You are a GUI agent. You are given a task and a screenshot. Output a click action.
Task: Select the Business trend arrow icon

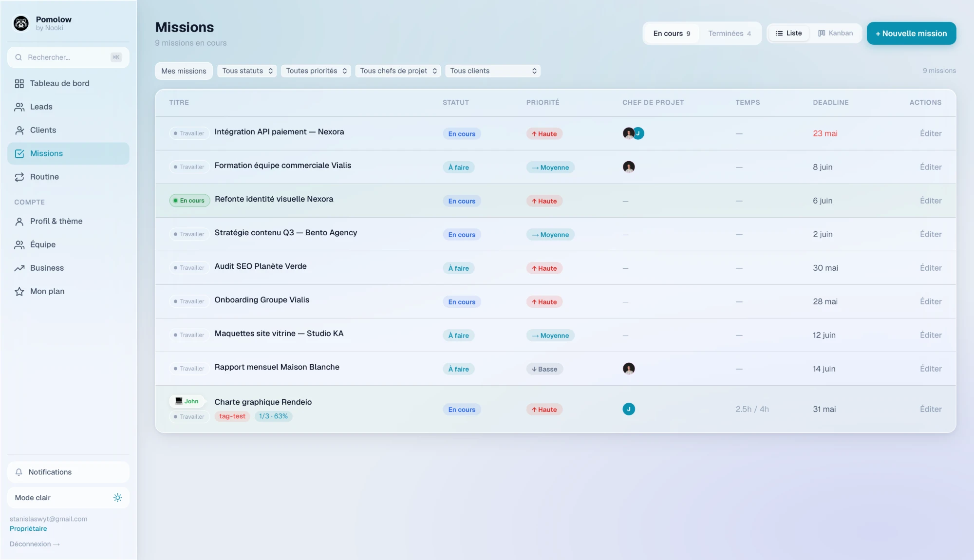(x=19, y=268)
